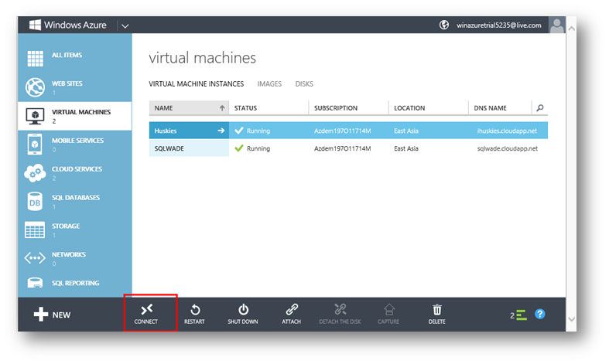
Task: Select Virtual Machines monitor icon
Action: click(36, 116)
